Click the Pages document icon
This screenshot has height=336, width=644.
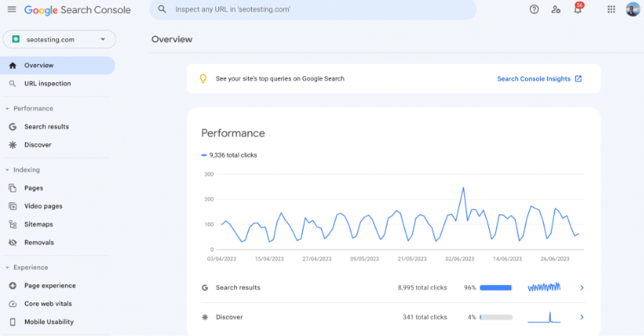click(13, 188)
